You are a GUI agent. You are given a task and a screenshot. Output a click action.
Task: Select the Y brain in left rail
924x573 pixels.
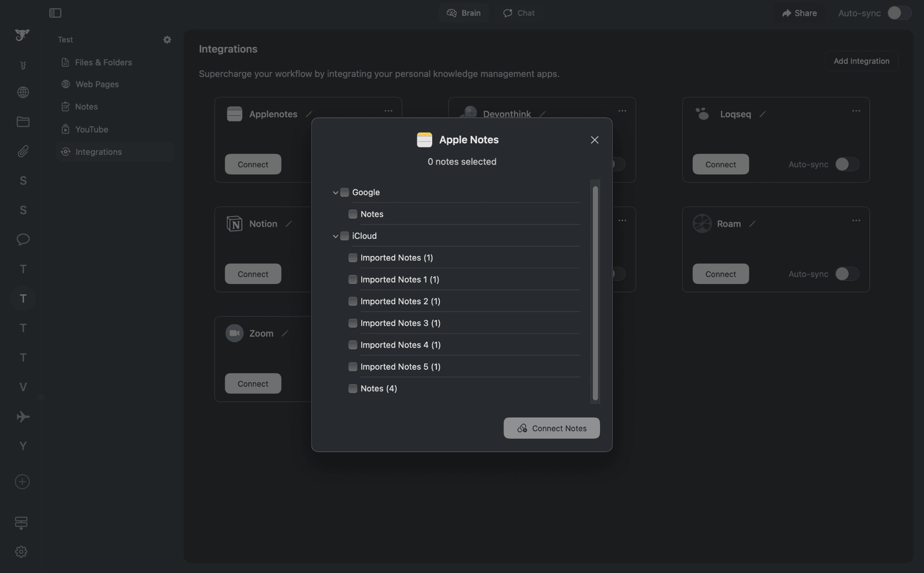tap(23, 446)
